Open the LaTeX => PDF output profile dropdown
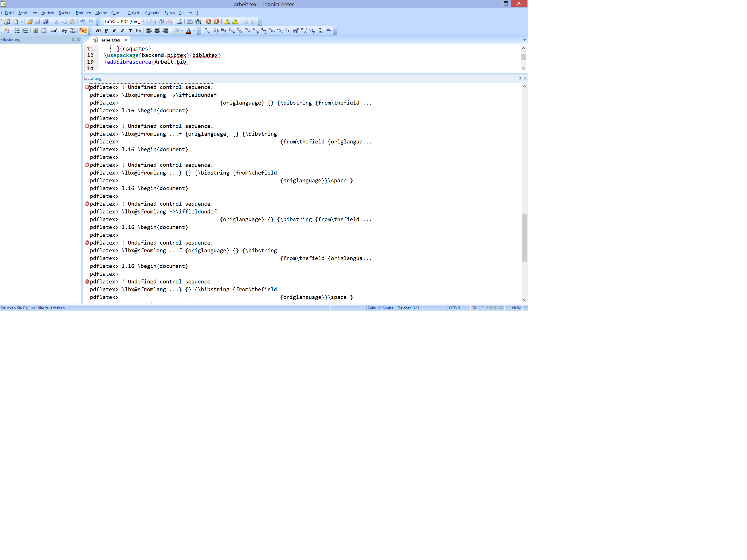Image resolution: width=747 pixels, height=560 pixels. (x=144, y=22)
